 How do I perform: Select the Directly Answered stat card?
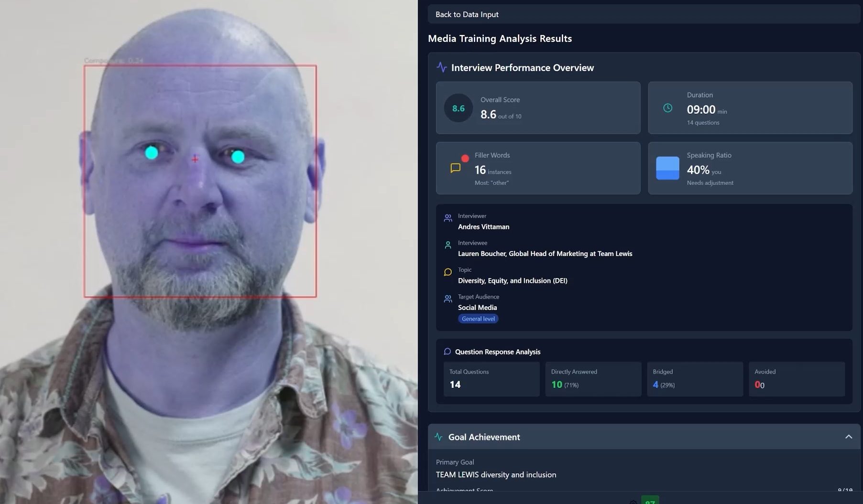coord(593,379)
